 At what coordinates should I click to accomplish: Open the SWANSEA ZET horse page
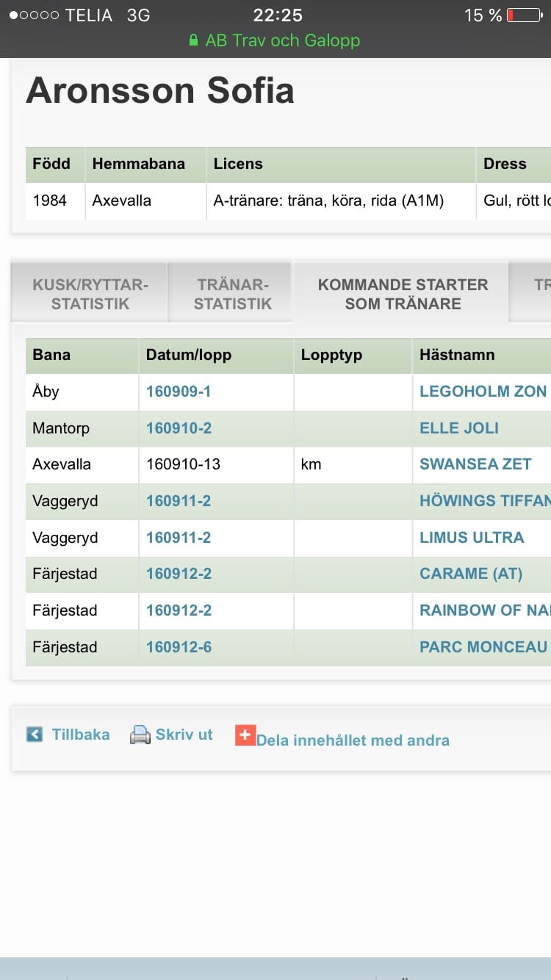[x=475, y=464]
